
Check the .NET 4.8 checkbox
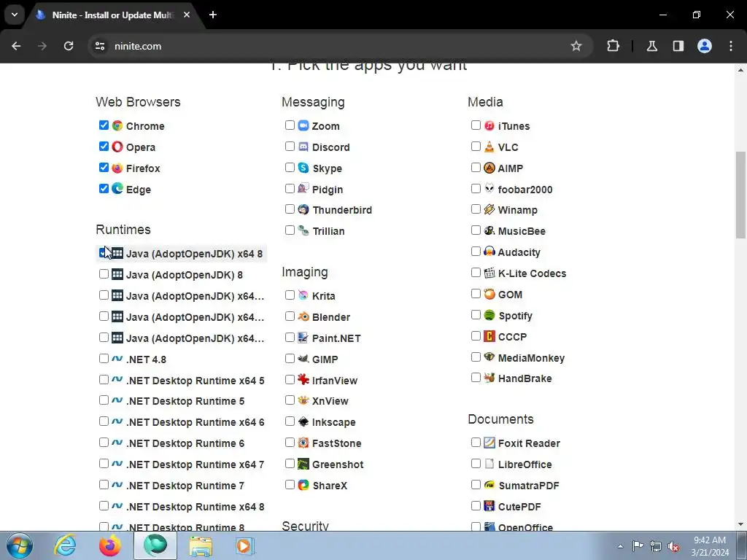(x=104, y=359)
